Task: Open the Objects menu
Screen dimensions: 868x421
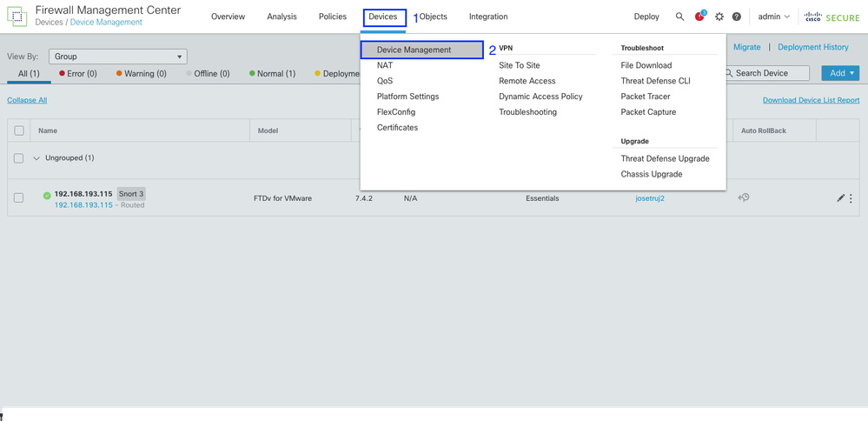Action: (433, 17)
